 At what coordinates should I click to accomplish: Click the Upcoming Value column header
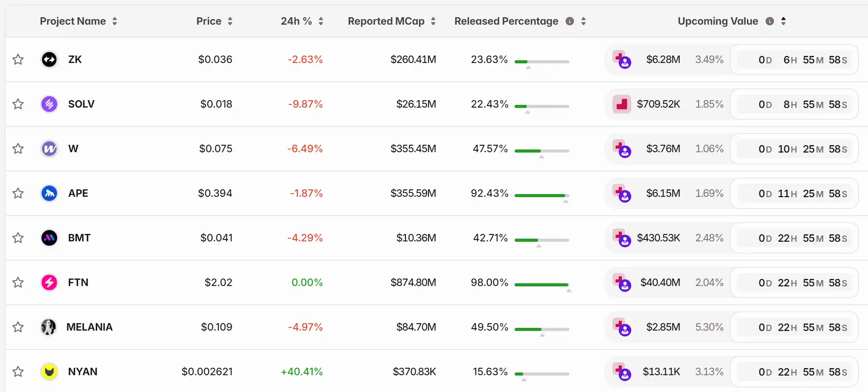coord(718,21)
